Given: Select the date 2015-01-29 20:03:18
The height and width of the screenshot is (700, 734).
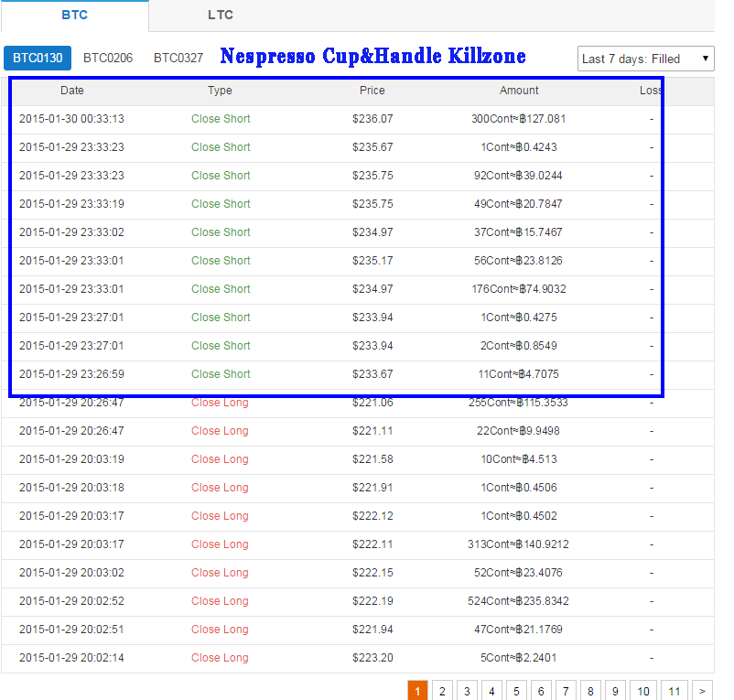Looking at the screenshot, I should (x=71, y=488).
